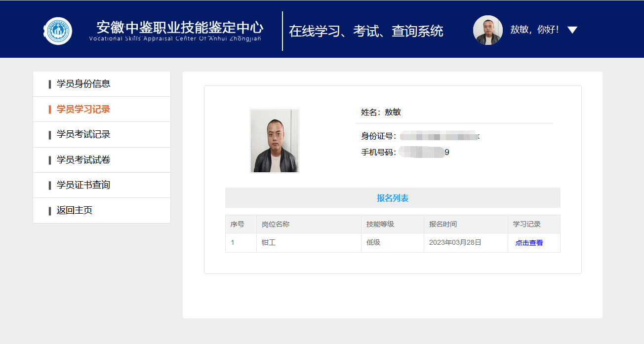Select 学员学习记录 in sidebar

point(102,109)
